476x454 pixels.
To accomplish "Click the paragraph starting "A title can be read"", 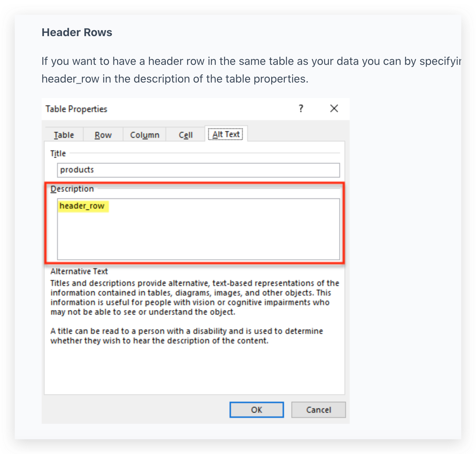I will click(x=186, y=336).
